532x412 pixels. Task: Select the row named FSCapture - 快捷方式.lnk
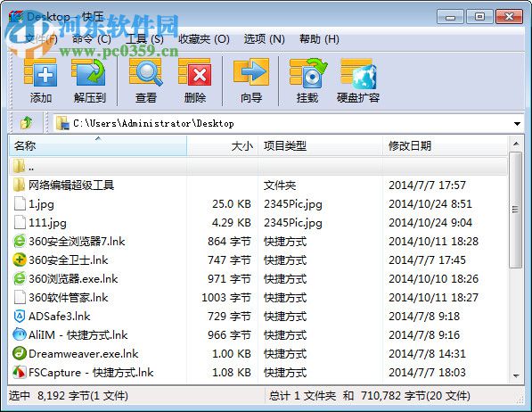pos(258,372)
